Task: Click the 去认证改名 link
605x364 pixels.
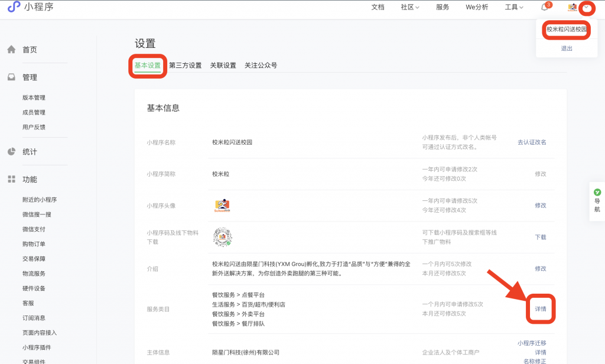Action: tap(531, 142)
